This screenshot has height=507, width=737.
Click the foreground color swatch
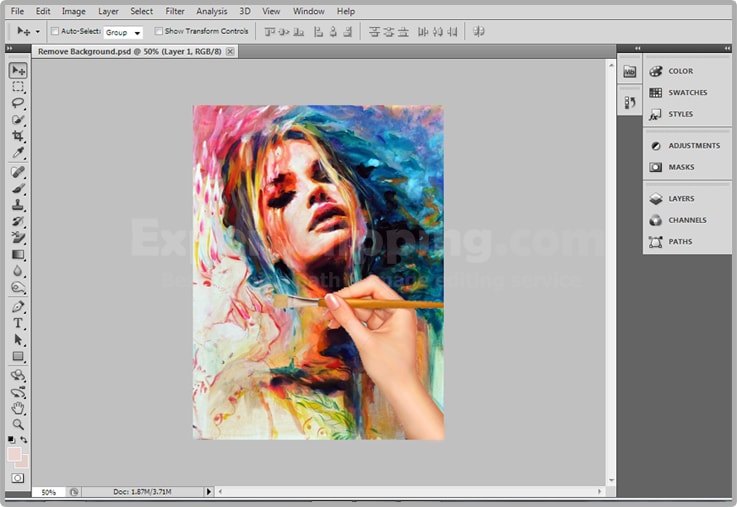tap(14, 454)
